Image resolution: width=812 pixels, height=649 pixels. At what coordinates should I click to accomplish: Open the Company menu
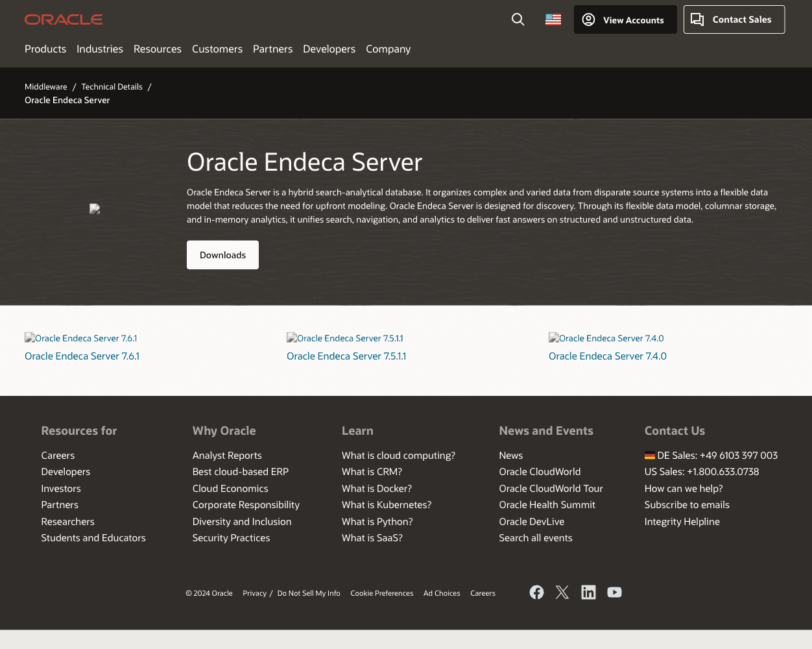(388, 49)
